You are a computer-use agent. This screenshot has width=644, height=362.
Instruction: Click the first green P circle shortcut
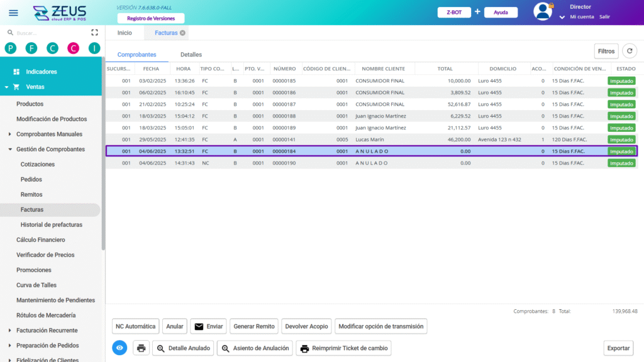tap(11, 48)
